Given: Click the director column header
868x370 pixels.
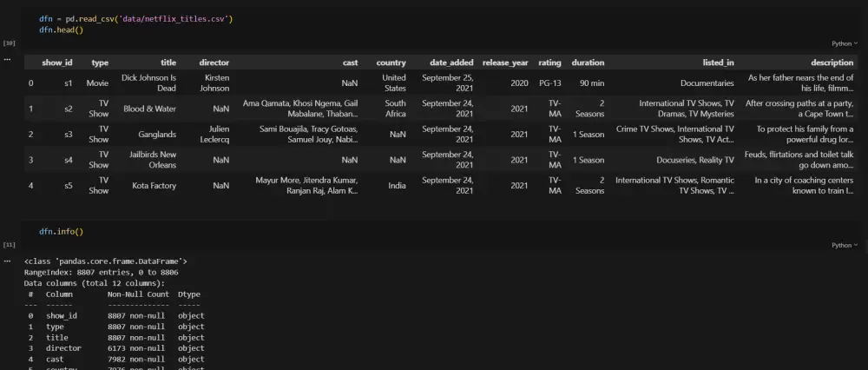Looking at the screenshot, I should [x=214, y=63].
